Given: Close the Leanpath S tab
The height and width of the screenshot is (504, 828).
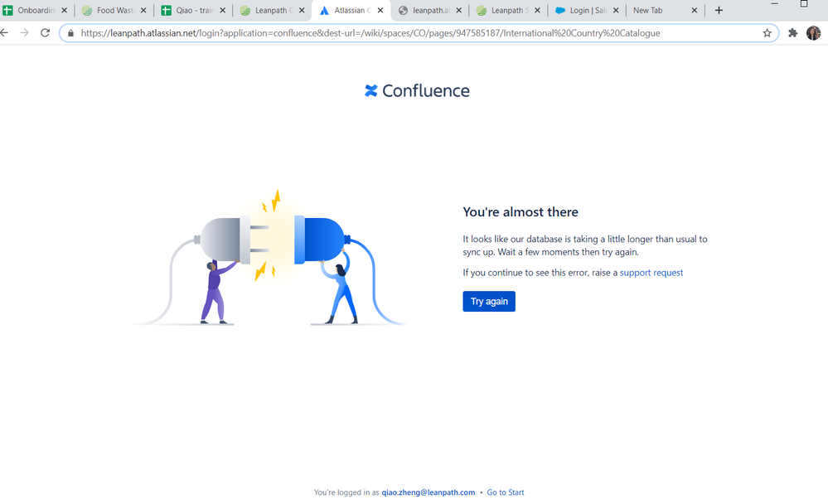Looking at the screenshot, I should (538, 10).
